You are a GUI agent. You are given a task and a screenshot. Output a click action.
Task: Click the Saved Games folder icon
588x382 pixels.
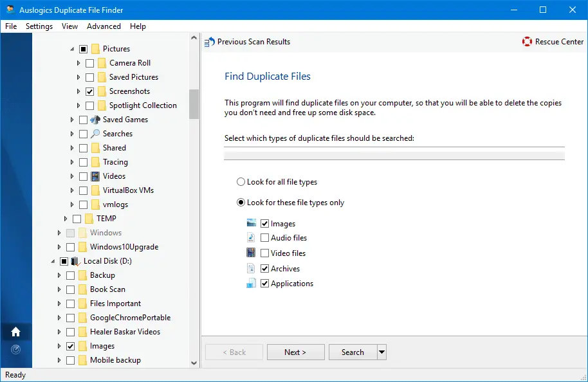pos(96,120)
